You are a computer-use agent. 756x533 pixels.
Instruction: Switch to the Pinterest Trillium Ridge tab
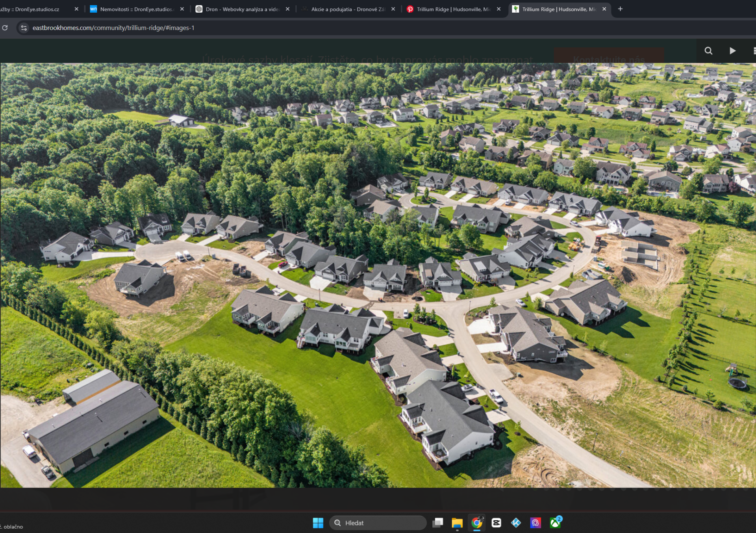point(453,9)
